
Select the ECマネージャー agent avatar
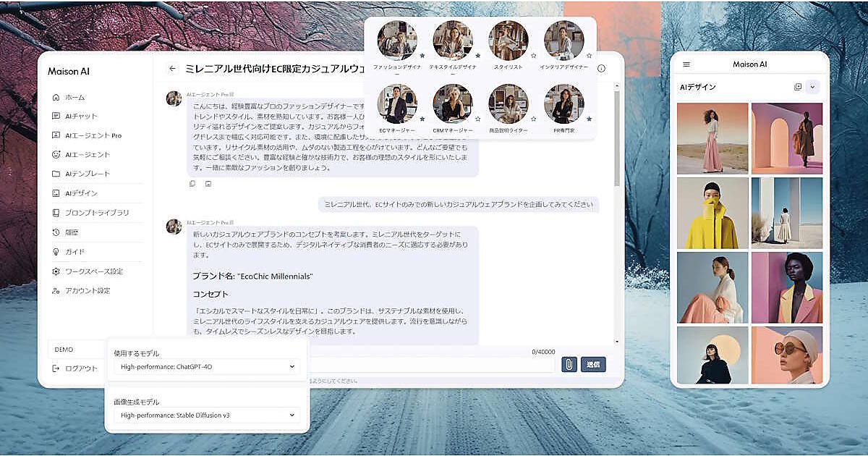[397, 104]
